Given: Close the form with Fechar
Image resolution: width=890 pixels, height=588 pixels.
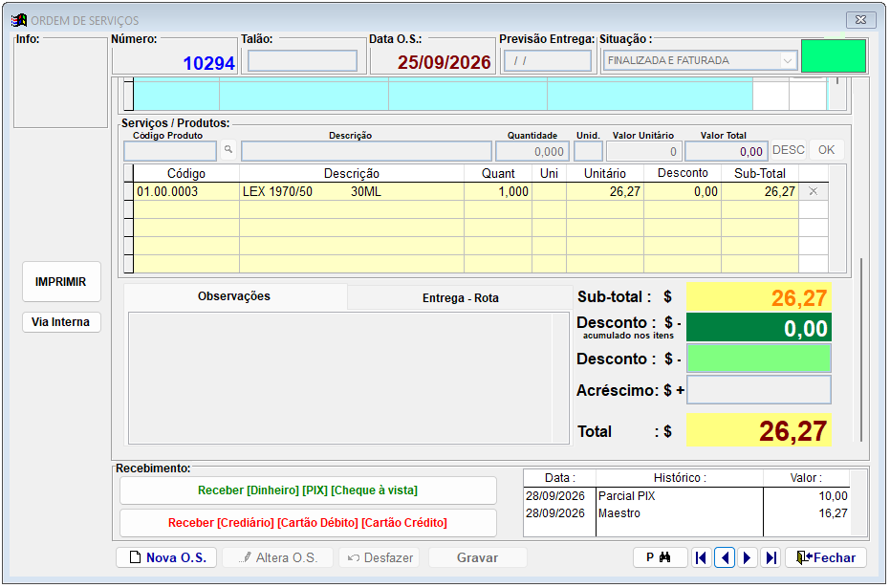Looking at the screenshot, I should coord(826,558).
